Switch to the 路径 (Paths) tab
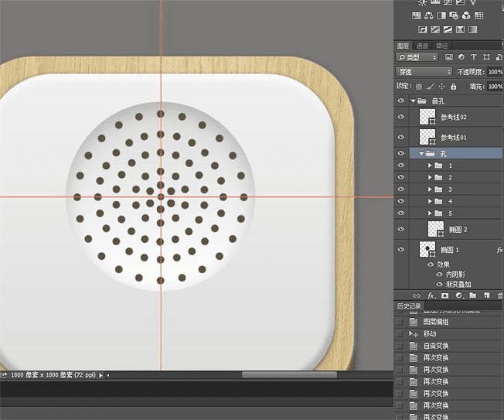Image resolution: width=504 pixels, height=420 pixels. tap(441, 46)
